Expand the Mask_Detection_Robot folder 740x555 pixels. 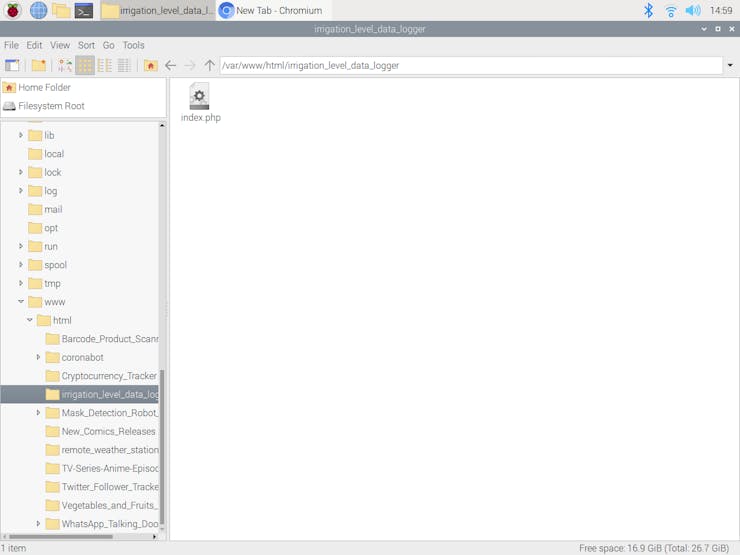(x=38, y=413)
